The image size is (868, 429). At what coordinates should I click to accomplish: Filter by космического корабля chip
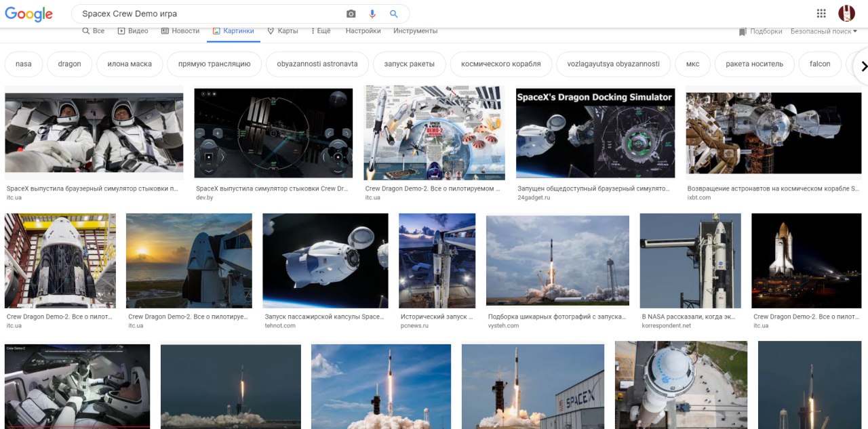coord(501,64)
